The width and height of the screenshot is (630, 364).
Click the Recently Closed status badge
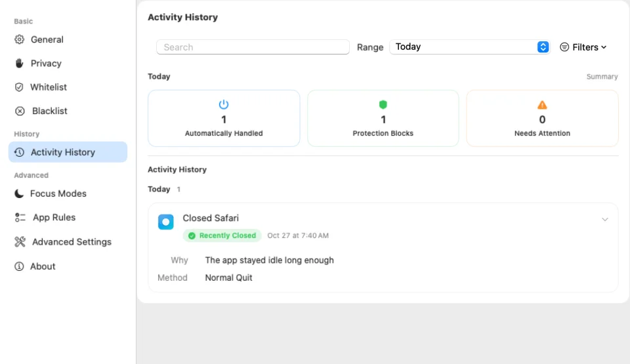tap(222, 235)
